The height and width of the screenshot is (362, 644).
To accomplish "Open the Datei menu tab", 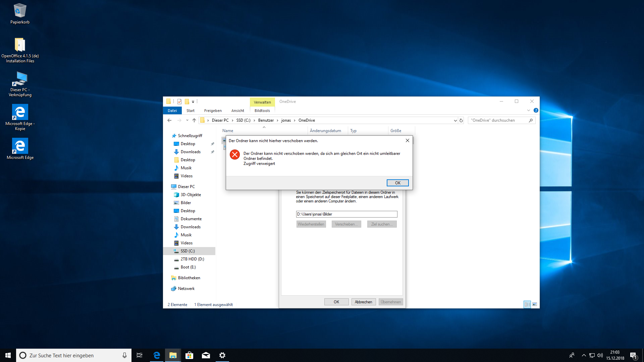I will pos(172,111).
